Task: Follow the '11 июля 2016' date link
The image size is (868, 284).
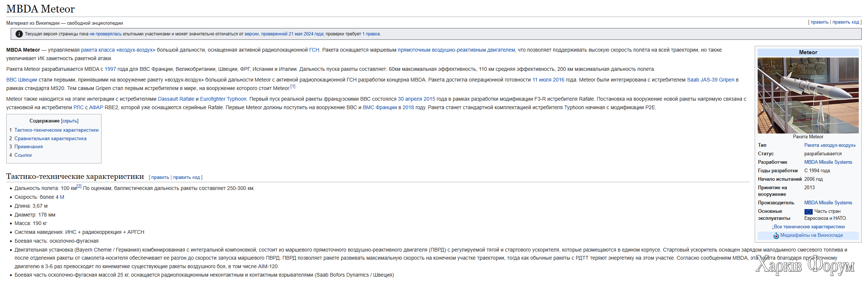Action: coord(548,80)
